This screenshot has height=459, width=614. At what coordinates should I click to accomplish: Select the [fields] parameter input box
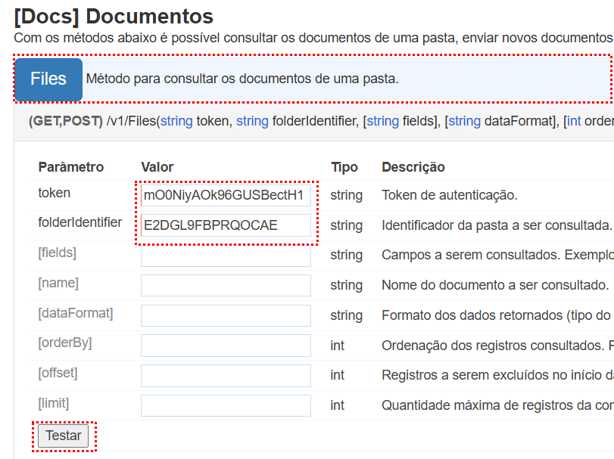pyautogui.click(x=226, y=256)
